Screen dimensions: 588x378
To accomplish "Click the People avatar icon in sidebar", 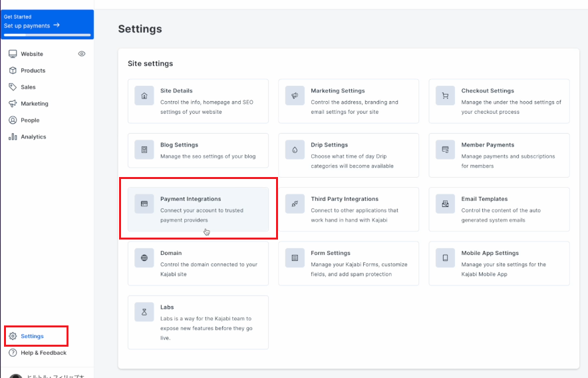I will pos(13,120).
